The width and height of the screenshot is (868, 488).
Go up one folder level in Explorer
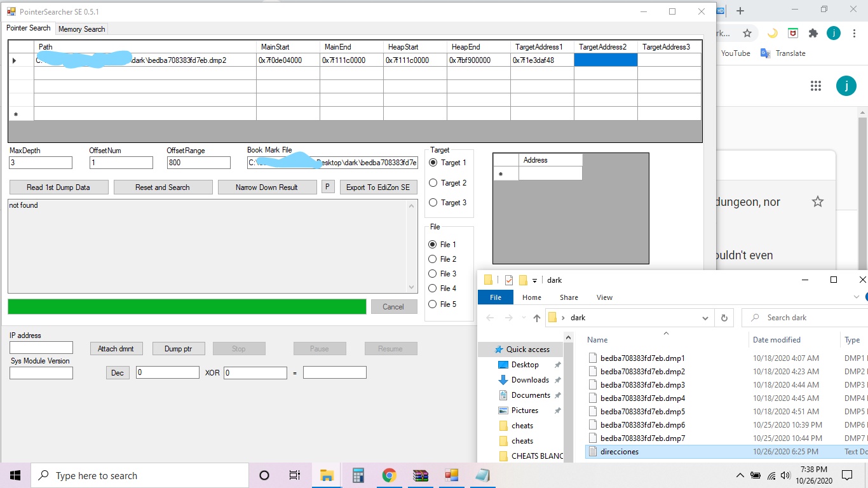pos(537,318)
